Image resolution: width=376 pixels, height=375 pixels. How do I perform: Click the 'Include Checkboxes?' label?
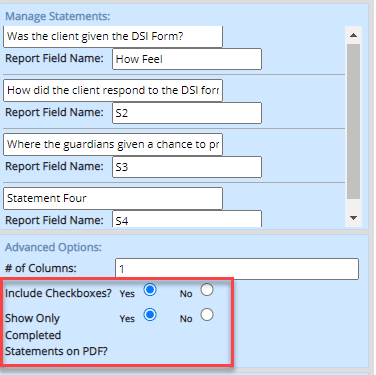[58, 293]
